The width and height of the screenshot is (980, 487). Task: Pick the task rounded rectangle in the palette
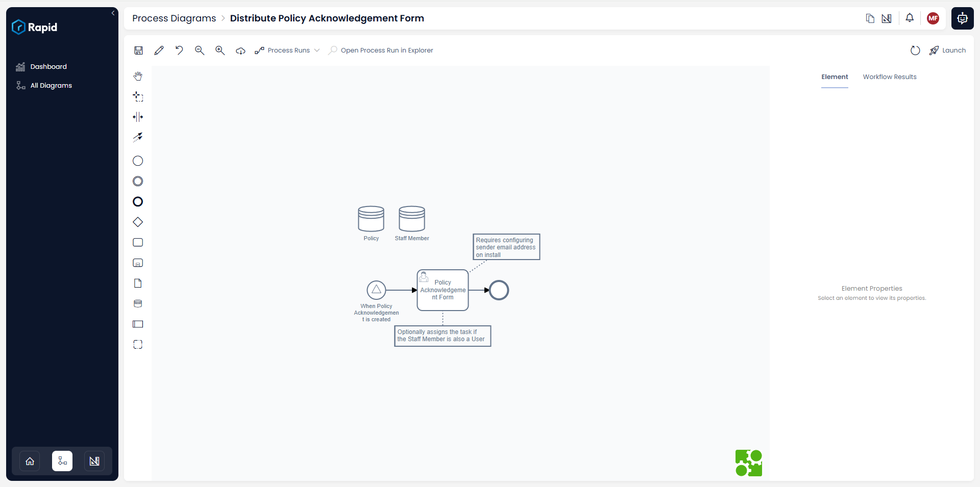tap(138, 243)
